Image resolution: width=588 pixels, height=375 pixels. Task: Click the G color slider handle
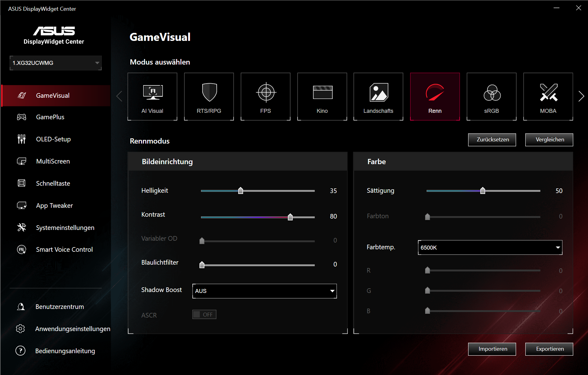coord(428,290)
